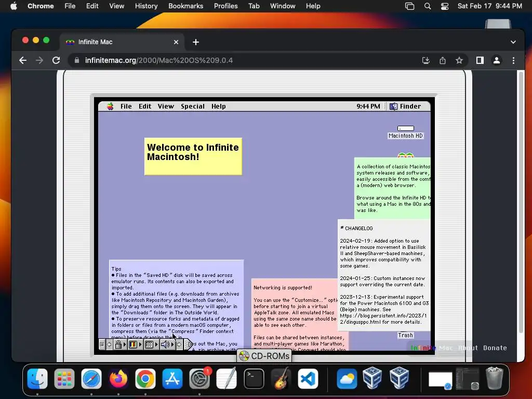Click the Trash on the emulated desktop
This screenshot has width=532, height=399.
pyautogui.click(x=405, y=335)
